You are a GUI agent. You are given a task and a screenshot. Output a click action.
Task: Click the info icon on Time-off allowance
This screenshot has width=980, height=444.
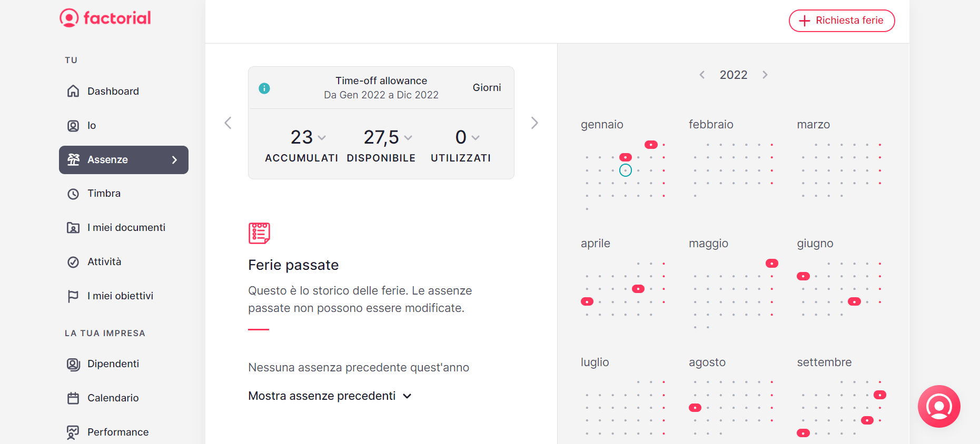click(264, 88)
